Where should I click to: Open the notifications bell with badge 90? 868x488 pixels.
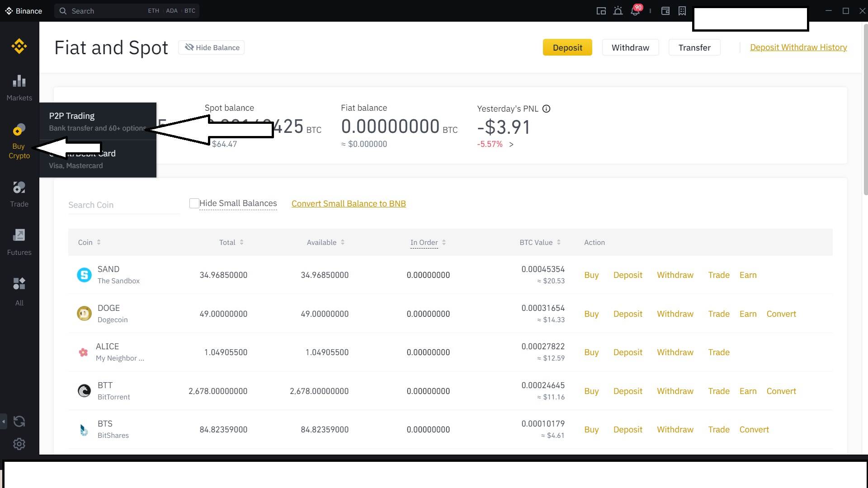pyautogui.click(x=635, y=11)
